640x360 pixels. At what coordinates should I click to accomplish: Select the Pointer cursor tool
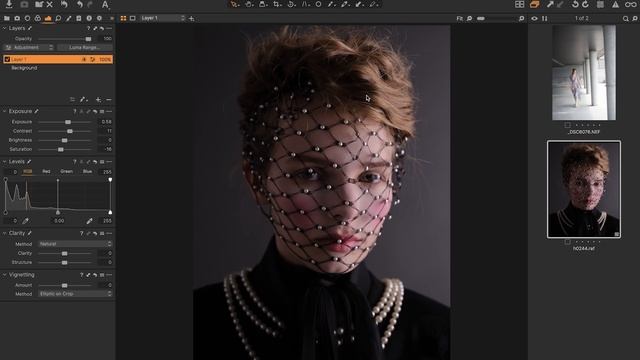(x=234, y=4)
